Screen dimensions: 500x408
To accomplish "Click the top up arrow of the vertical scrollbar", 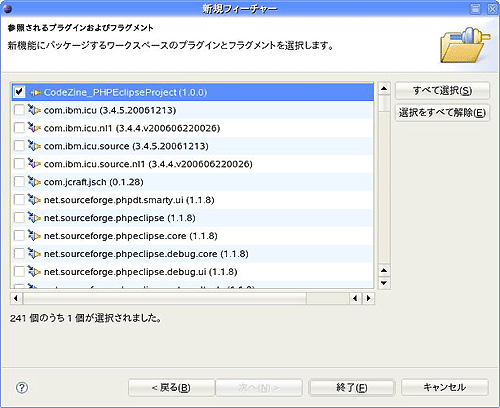I will click(384, 88).
